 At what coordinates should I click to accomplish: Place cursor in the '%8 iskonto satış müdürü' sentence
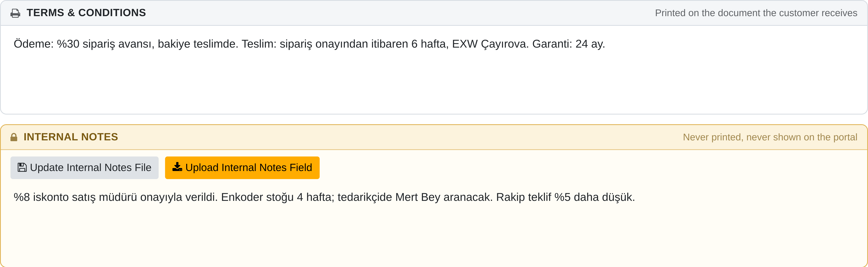[116, 197]
